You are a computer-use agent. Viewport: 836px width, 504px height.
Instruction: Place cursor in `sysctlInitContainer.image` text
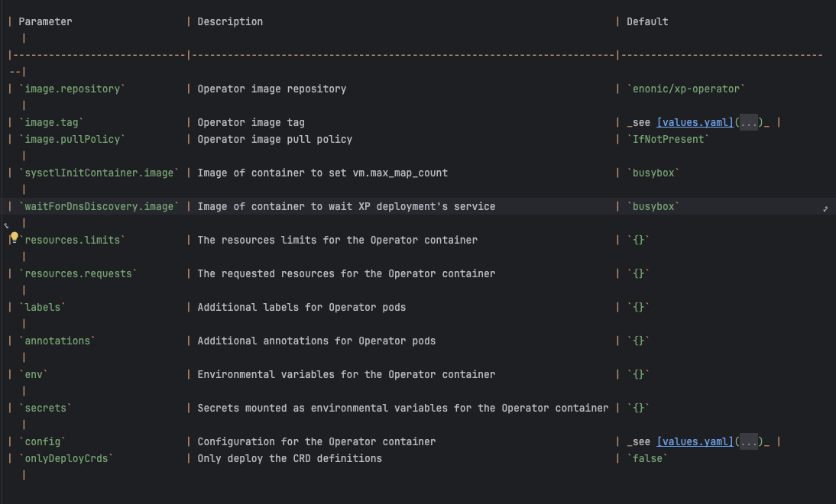tap(99, 173)
